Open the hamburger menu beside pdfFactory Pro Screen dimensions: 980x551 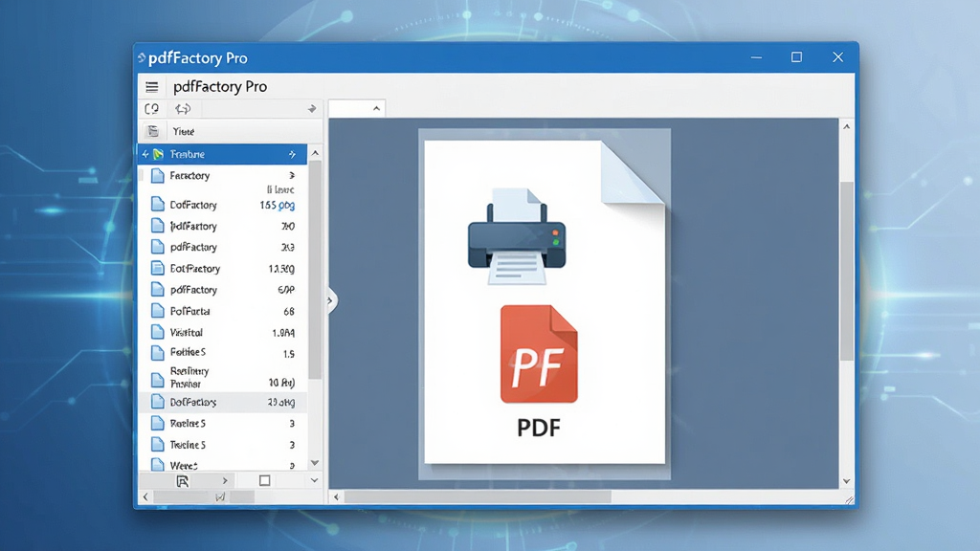(x=152, y=87)
